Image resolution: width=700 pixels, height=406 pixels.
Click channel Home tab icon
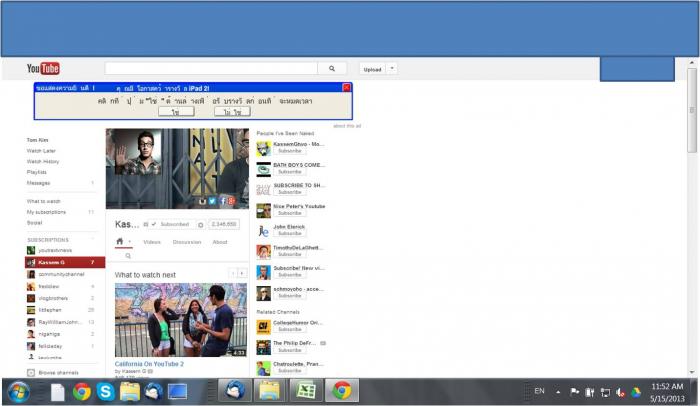120,242
